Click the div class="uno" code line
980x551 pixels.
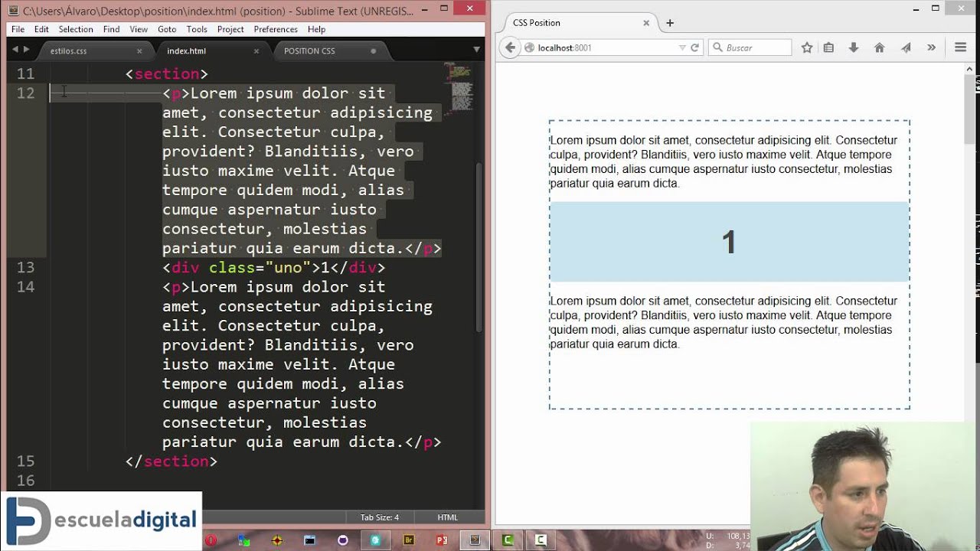pos(273,267)
